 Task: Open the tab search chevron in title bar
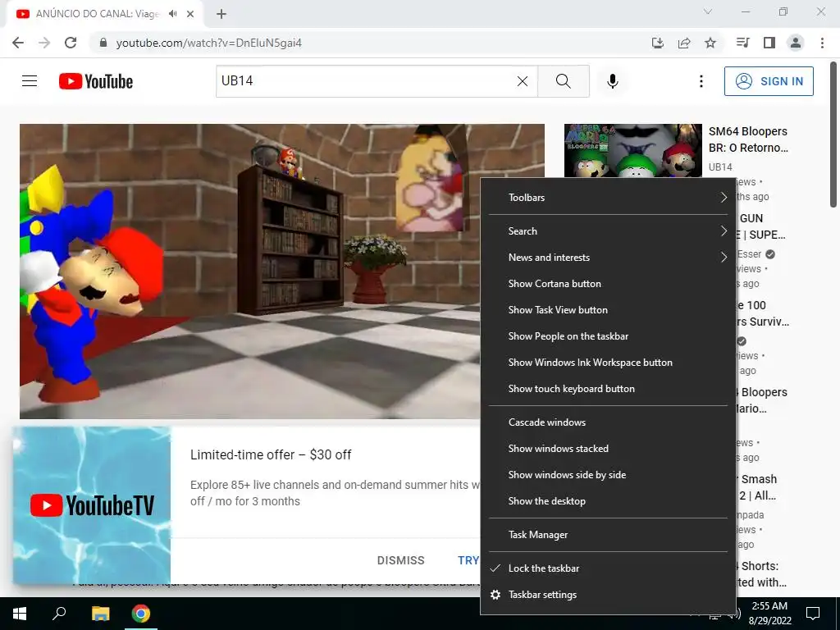coord(708,11)
